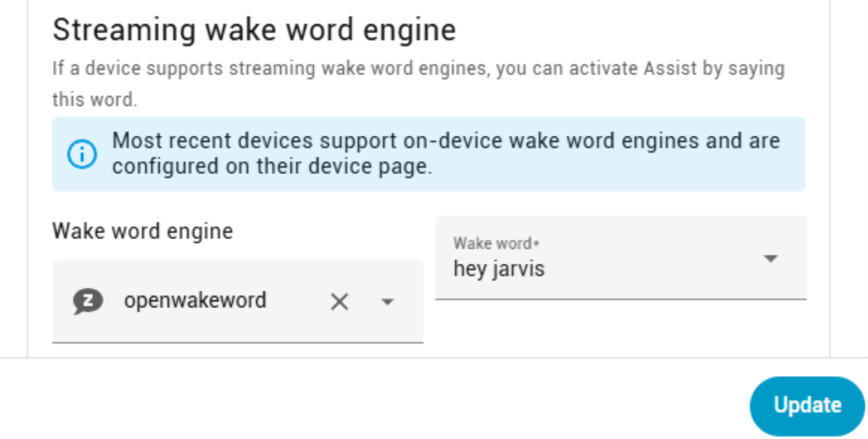The height and width of the screenshot is (439, 868).
Task: Click the info icon in the blue notice
Action: point(82,155)
